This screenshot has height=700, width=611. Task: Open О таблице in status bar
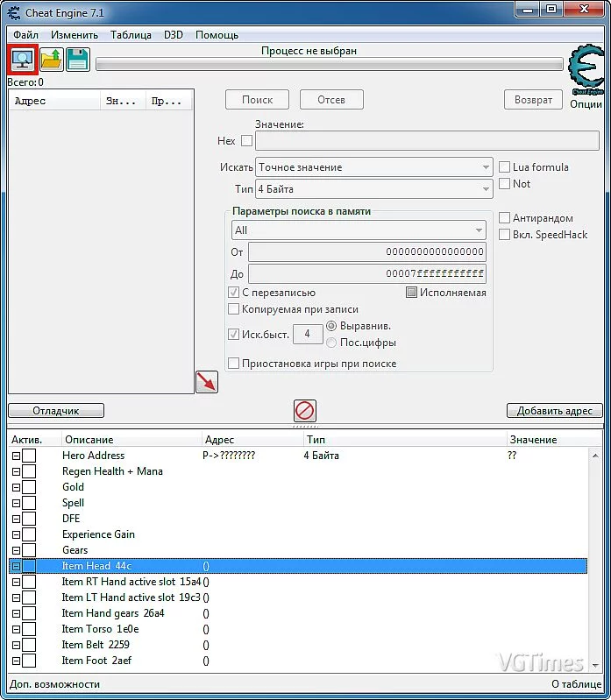pos(576,684)
